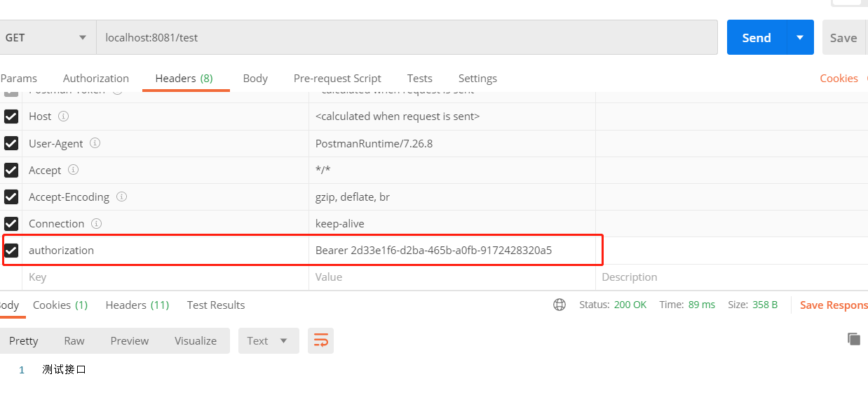868x412 pixels.
Task: Open the response Cookies (1) tab
Action: [60, 305]
